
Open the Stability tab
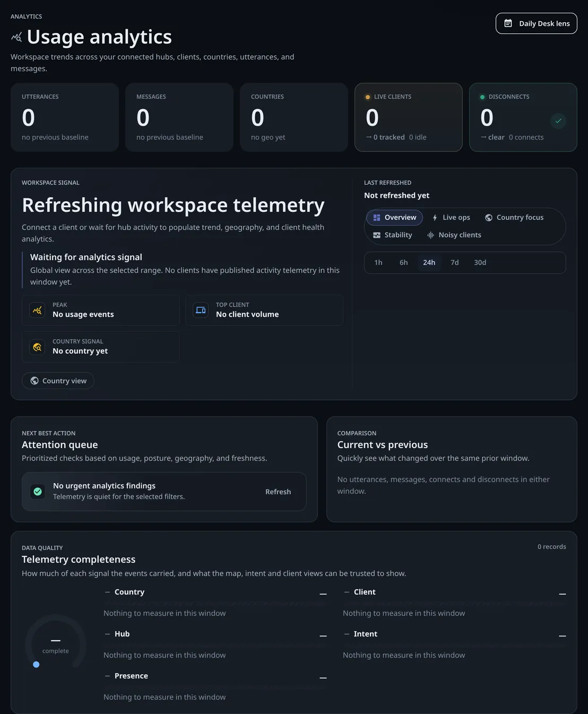(x=393, y=235)
